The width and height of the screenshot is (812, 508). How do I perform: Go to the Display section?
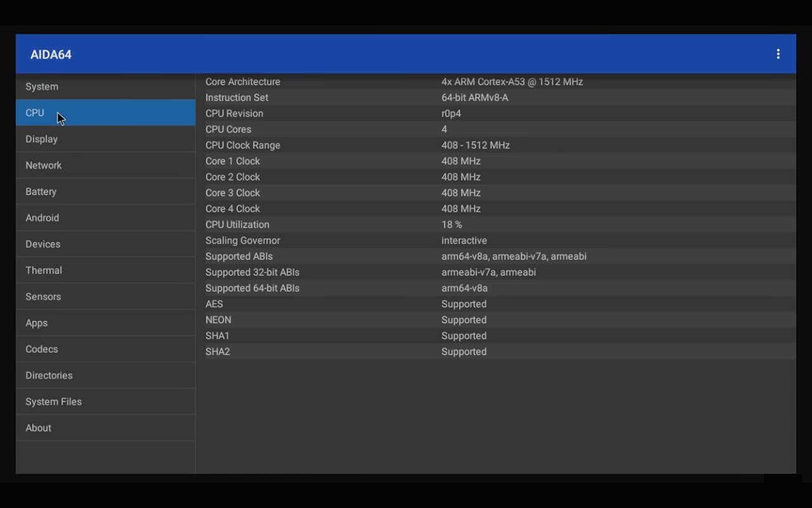point(105,139)
